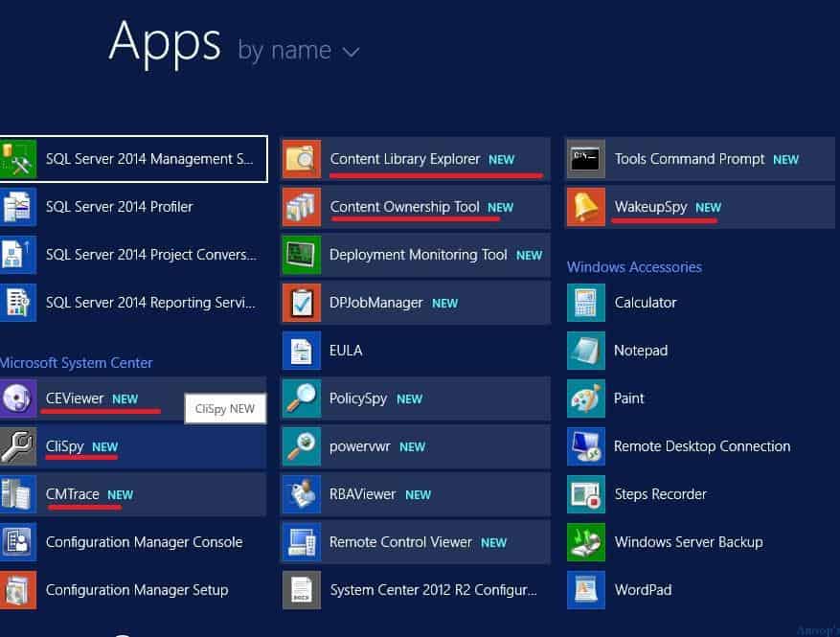Click the chevron next to 'by name'
840x637 pixels.
[351, 53]
